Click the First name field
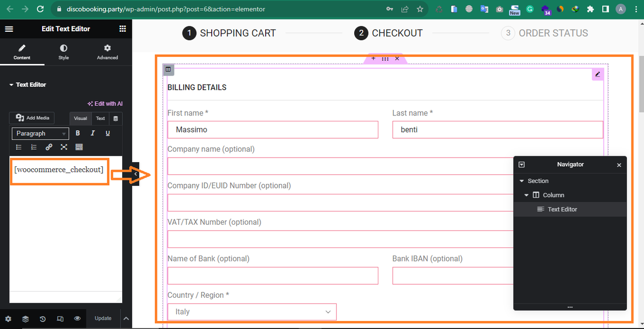Viewport: 644px width, 329px height. click(x=273, y=129)
